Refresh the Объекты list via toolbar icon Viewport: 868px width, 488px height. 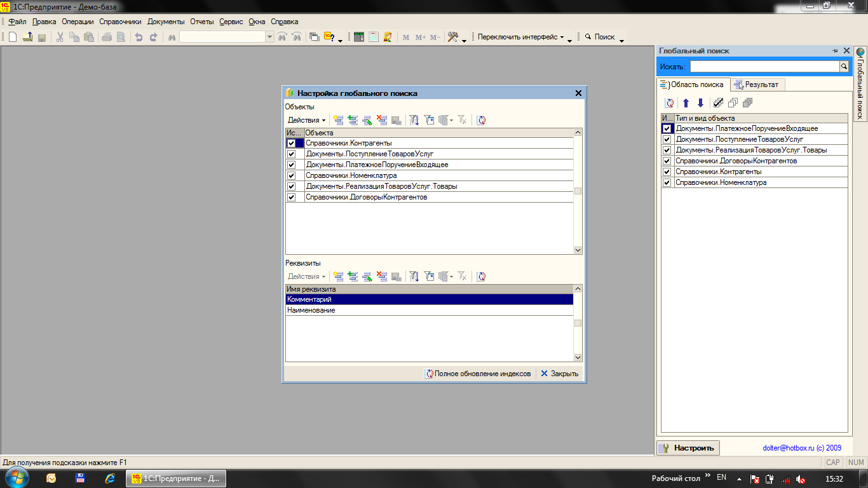tap(481, 119)
